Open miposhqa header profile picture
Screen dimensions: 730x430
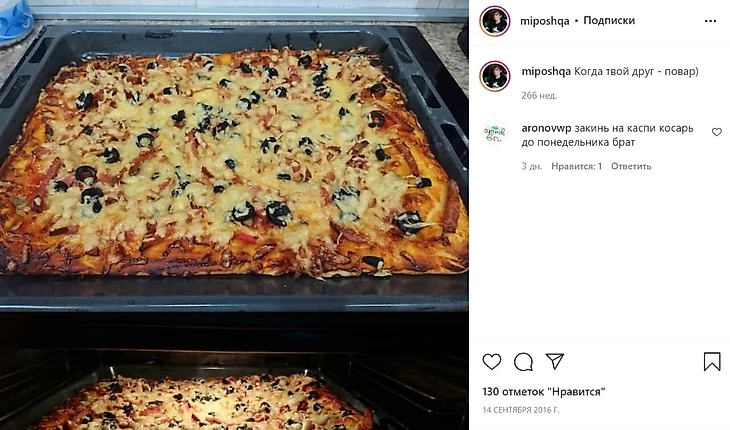pos(495,21)
